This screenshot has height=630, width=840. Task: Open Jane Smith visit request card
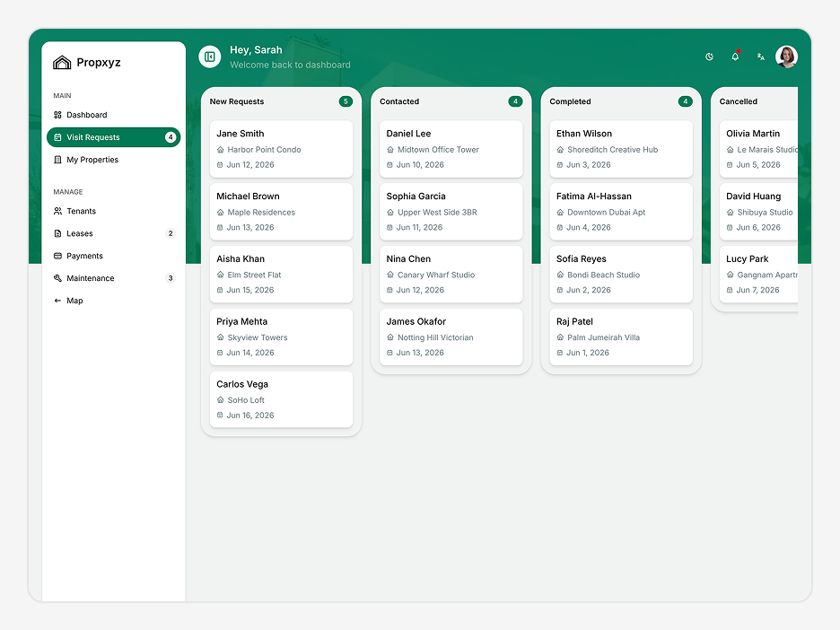(281, 149)
